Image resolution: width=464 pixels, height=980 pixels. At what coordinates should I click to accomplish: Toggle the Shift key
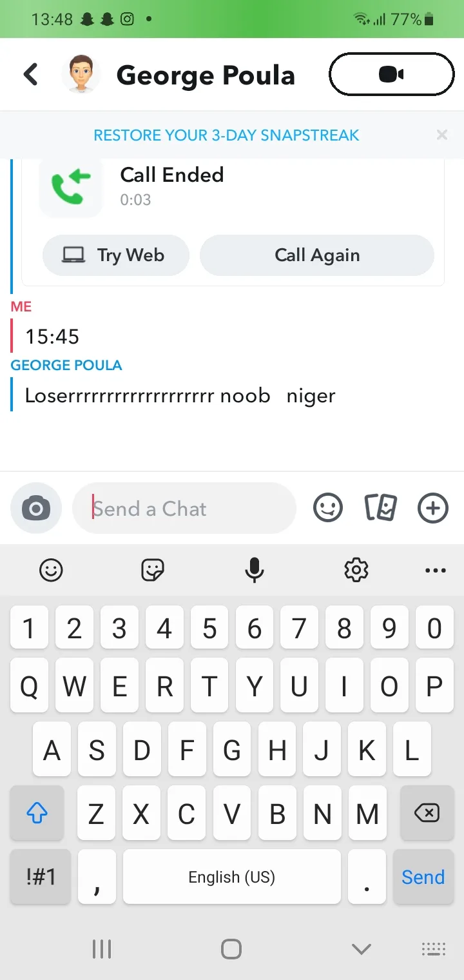37,813
